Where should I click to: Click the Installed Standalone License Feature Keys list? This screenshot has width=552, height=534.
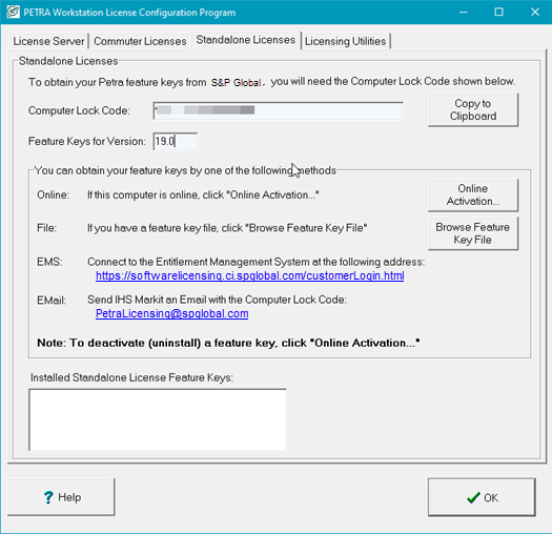pyautogui.click(x=157, y=420)
